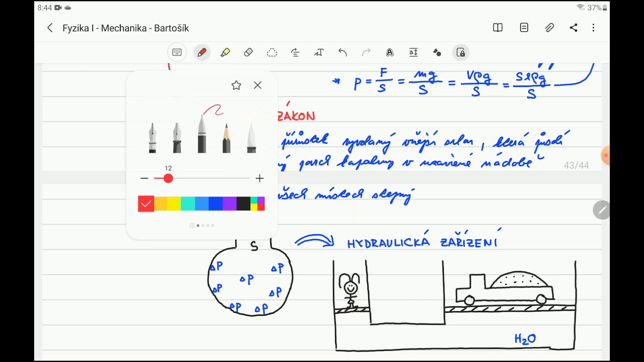This screenshot has width=644, height=362.
Task: Open the three-dot more options menu
Action: point(593,28)
